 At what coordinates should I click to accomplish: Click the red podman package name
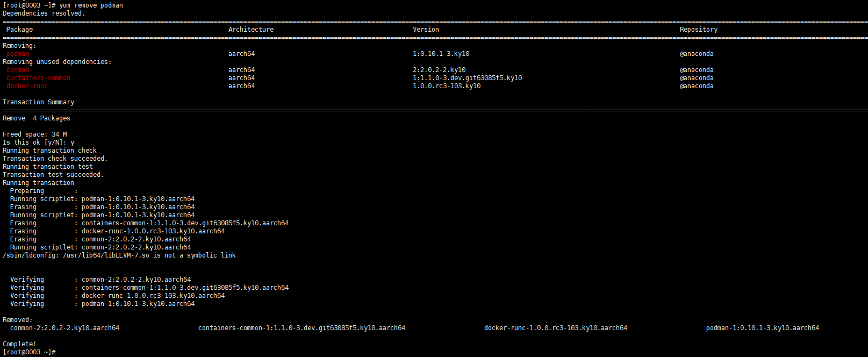pos(18,54)
